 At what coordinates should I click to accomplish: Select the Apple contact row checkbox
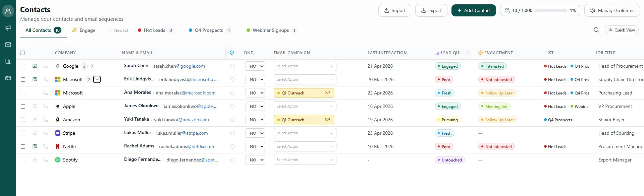(x=23, y=107)
